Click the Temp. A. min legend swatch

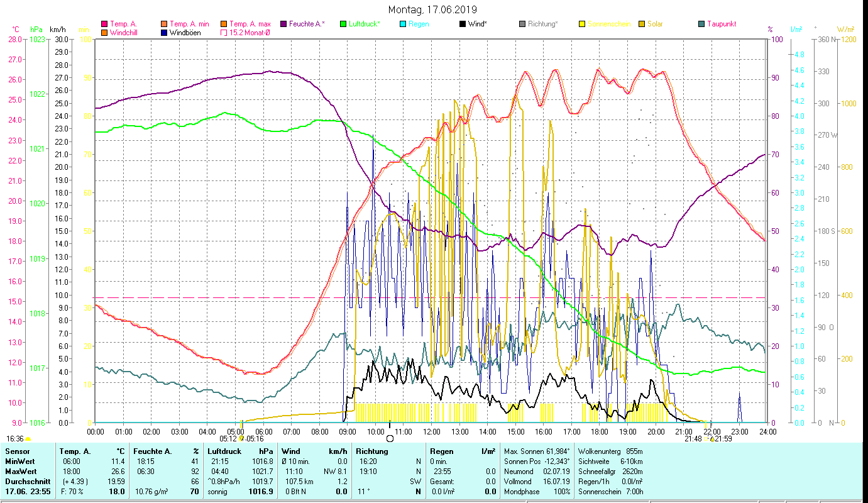coord(164,25)
